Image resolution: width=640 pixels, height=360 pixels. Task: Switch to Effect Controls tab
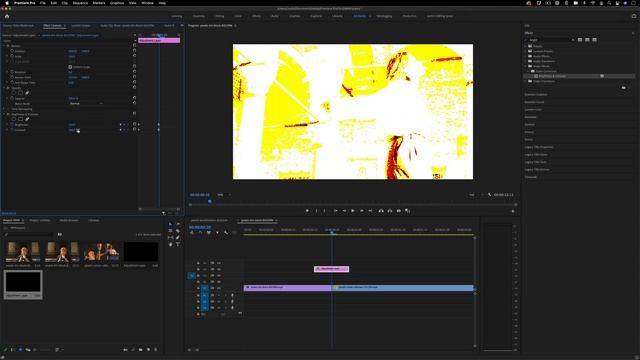pyautogui.click(x=52, y=25)
